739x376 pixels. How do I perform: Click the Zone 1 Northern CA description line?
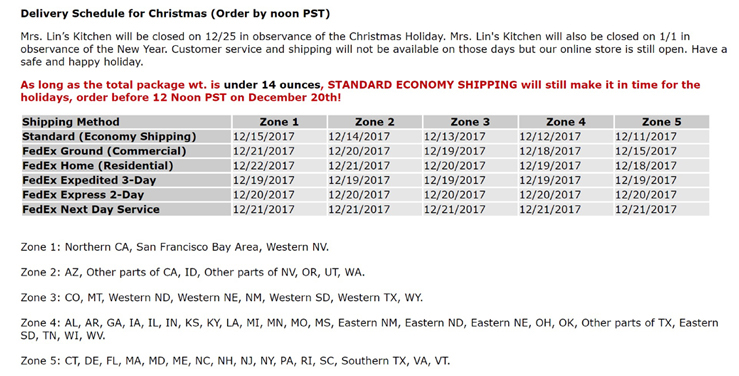pyautogui.click(x=175, y=247)
